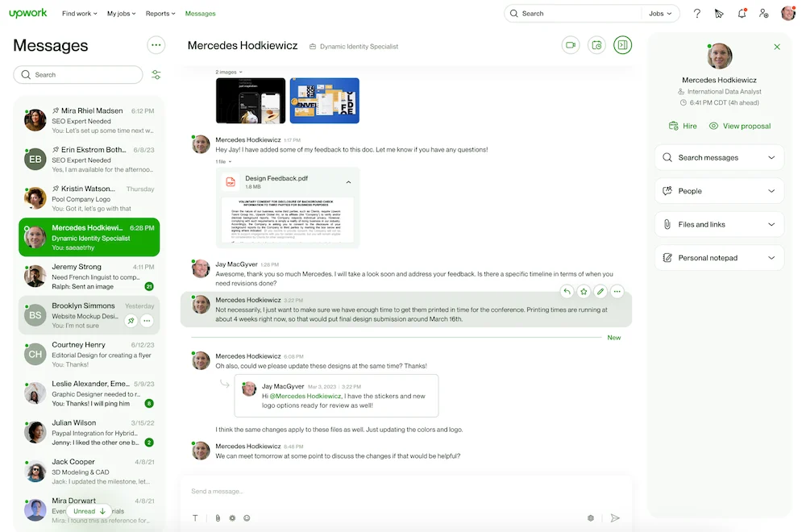Open the Find work menu
Screen dimensions: 806x532
coord(79,14)
